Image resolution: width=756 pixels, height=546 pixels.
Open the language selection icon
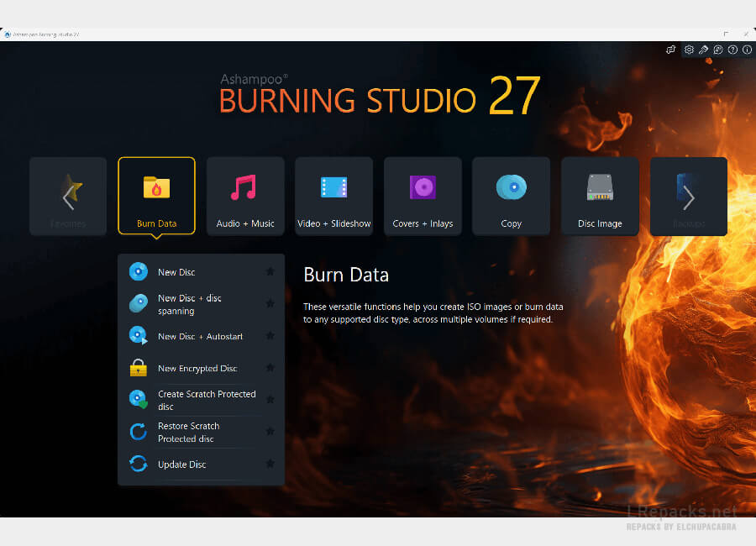718,50
